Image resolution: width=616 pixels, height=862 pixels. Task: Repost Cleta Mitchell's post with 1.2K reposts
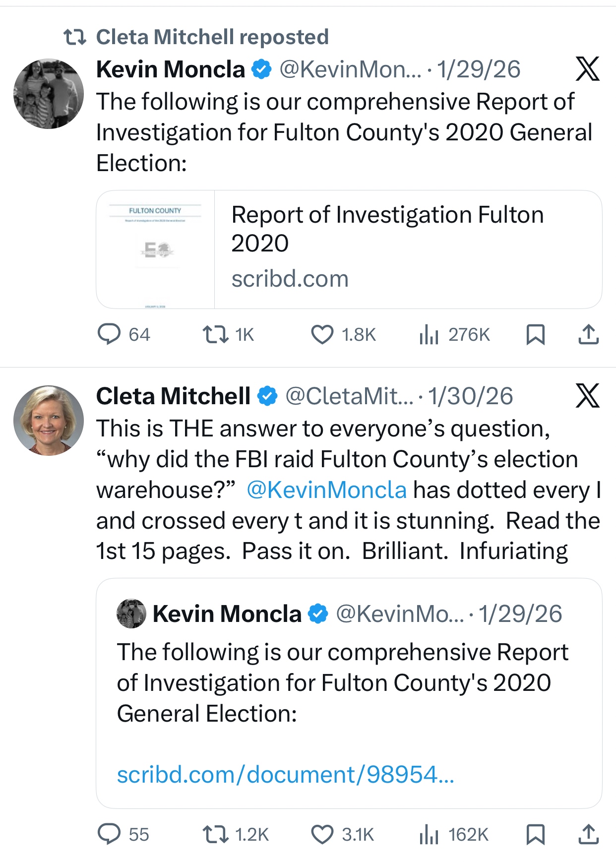pos(216,834)
